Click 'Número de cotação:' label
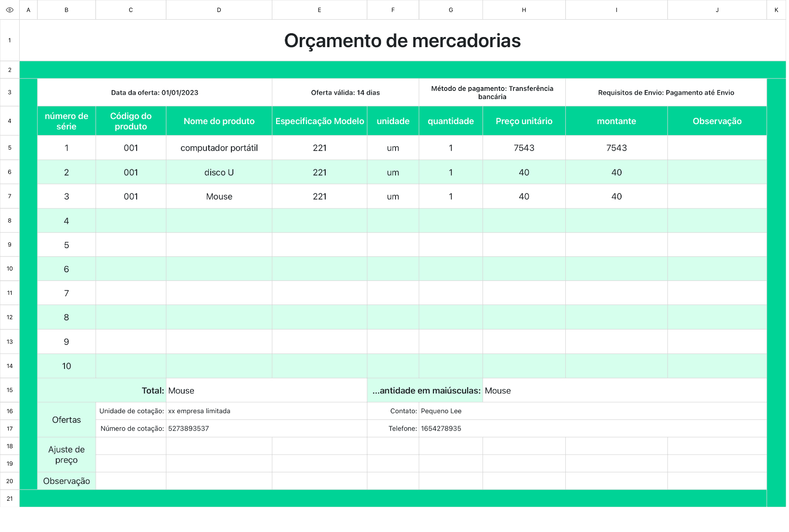 pos(131,428)
